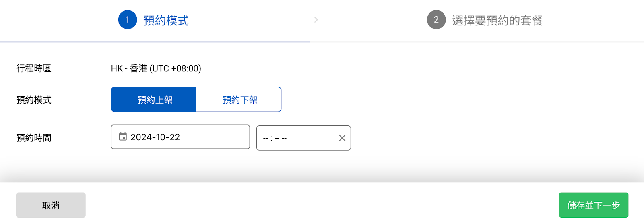Viewport: 644px width, 224px height.
Task: Select the hour segment in time field
Action: (266, 138)
